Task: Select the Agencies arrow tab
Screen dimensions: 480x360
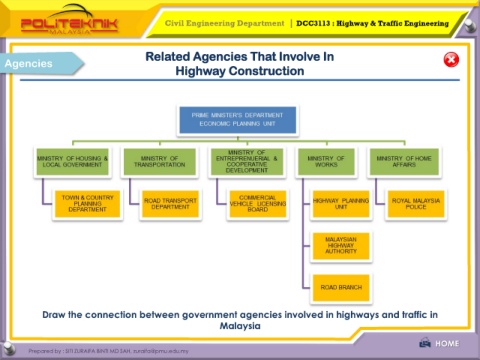Action: point(42,63)
